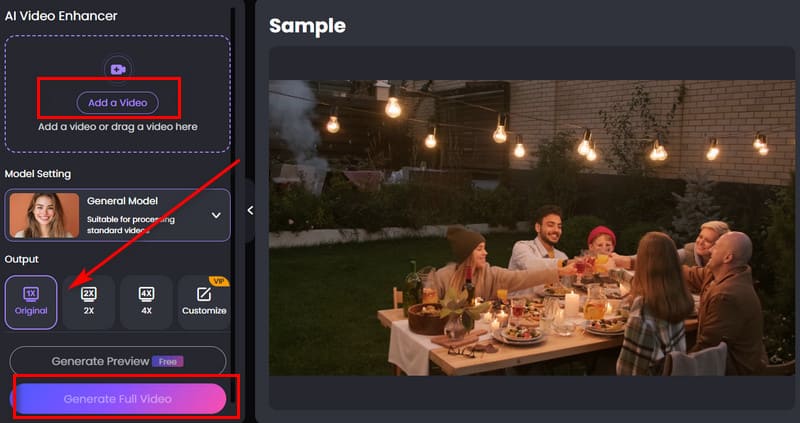Click the 1X monitor icon

pos(31,294)
